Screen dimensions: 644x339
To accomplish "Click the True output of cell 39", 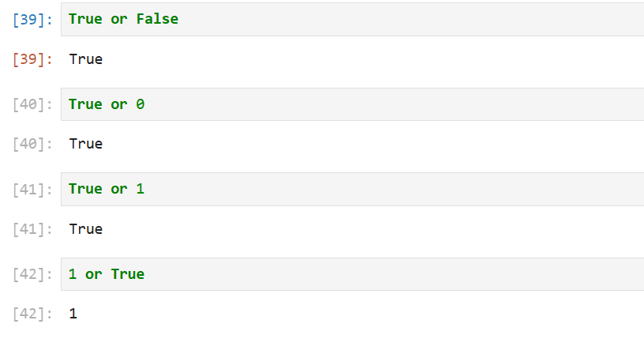I will point(86,59).
